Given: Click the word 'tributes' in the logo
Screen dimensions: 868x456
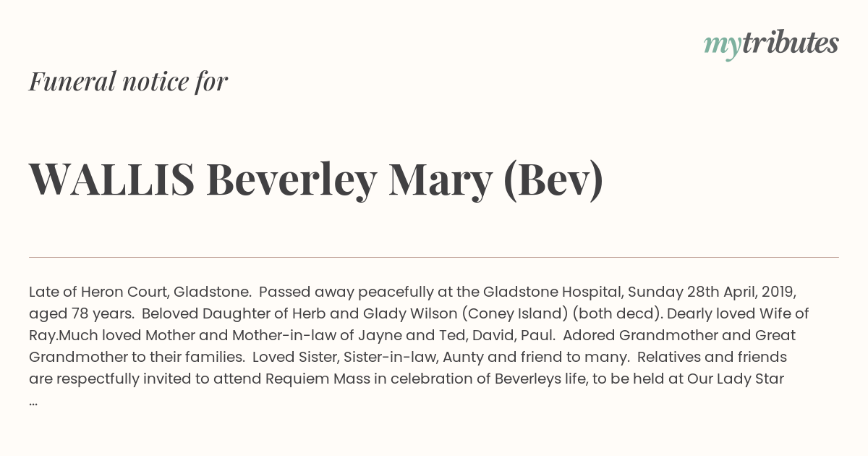Looking at the screenshot, I should click(791, 43).
